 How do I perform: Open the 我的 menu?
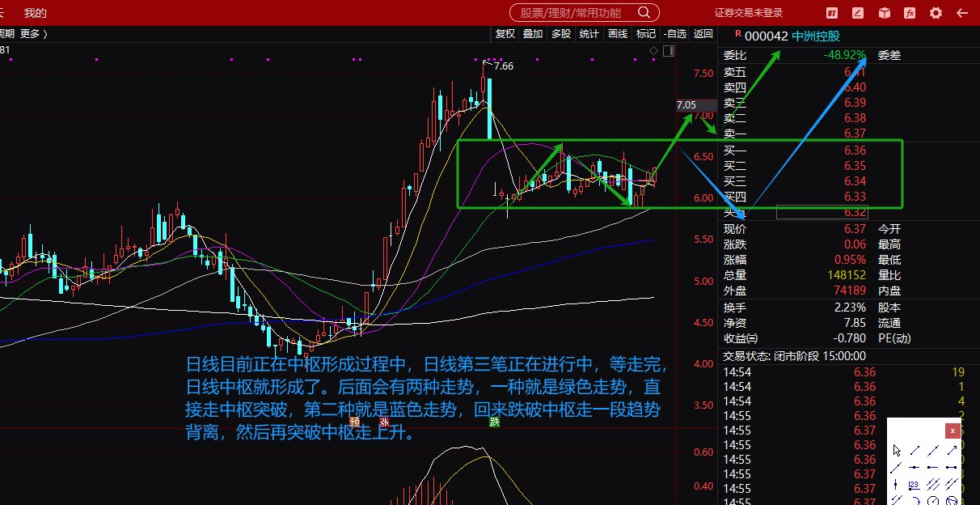[36, 13]
